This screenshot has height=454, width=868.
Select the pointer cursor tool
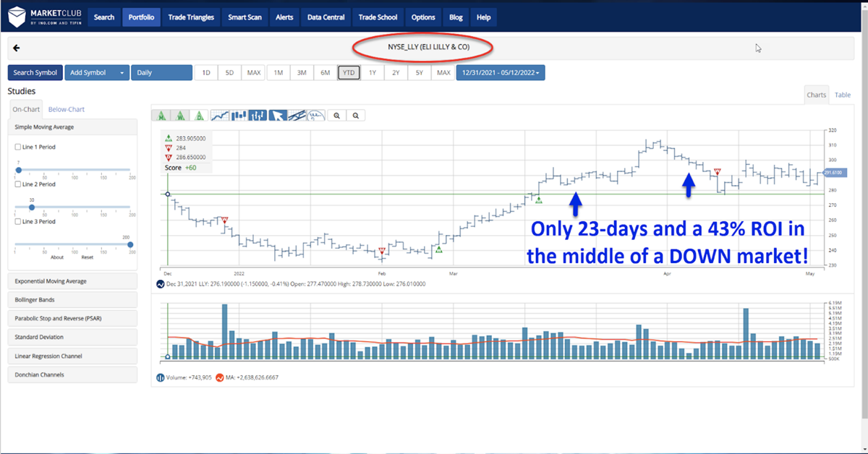click(x=277, y=115)
